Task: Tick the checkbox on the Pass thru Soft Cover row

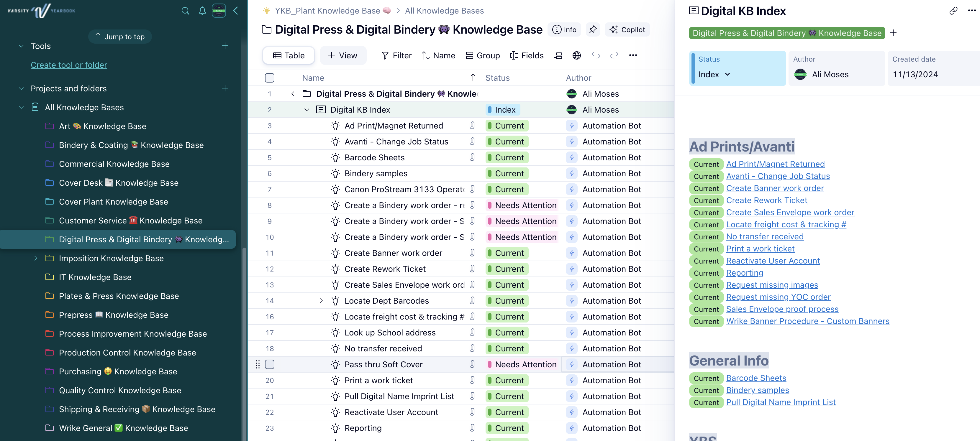Action: [269, 364]
